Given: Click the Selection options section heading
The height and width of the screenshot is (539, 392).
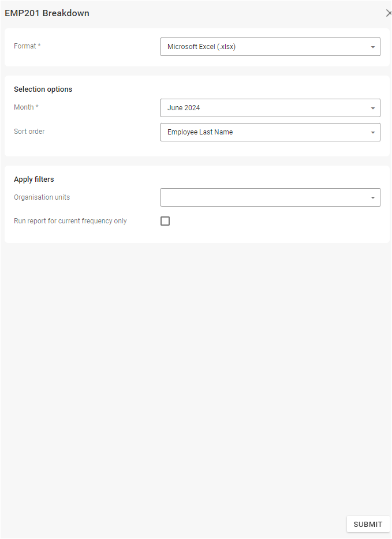Looking at the screenshot, I should pos(43,89).
